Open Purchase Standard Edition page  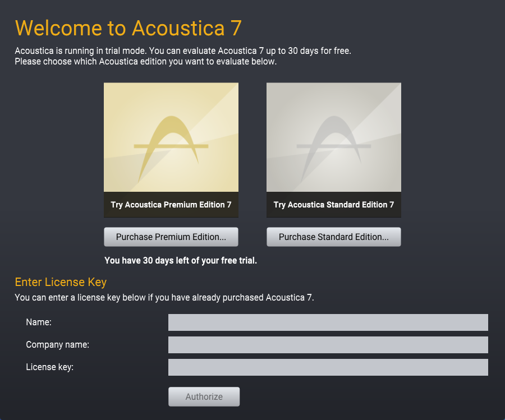[x=334, y=237]
